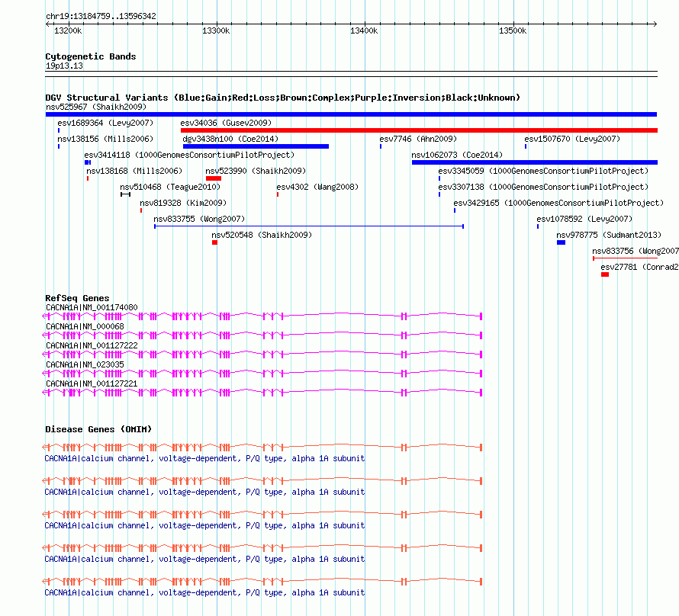679x616 pixels.
Task: Open esv34036 (Gusev2009) variant label
Action: [x=226, y=123]
